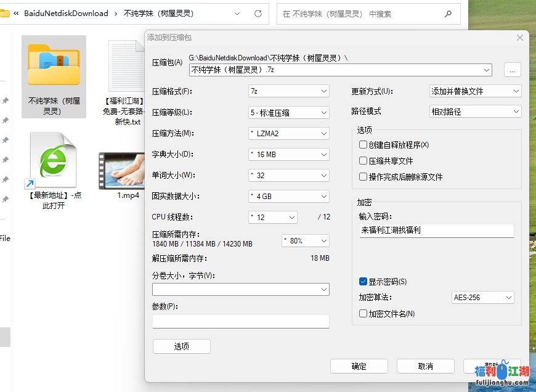Image resolution: width=536 pixels, height=392 pixels.
Task: Enable 创建自释放程序 checkbox
Action: 363,144
